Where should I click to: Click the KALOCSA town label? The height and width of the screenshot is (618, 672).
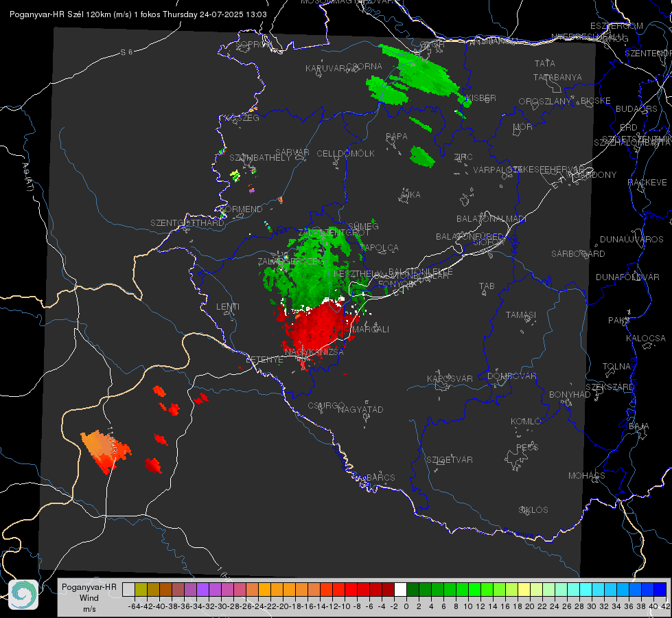pyautogui.click(x=645, y=339)
